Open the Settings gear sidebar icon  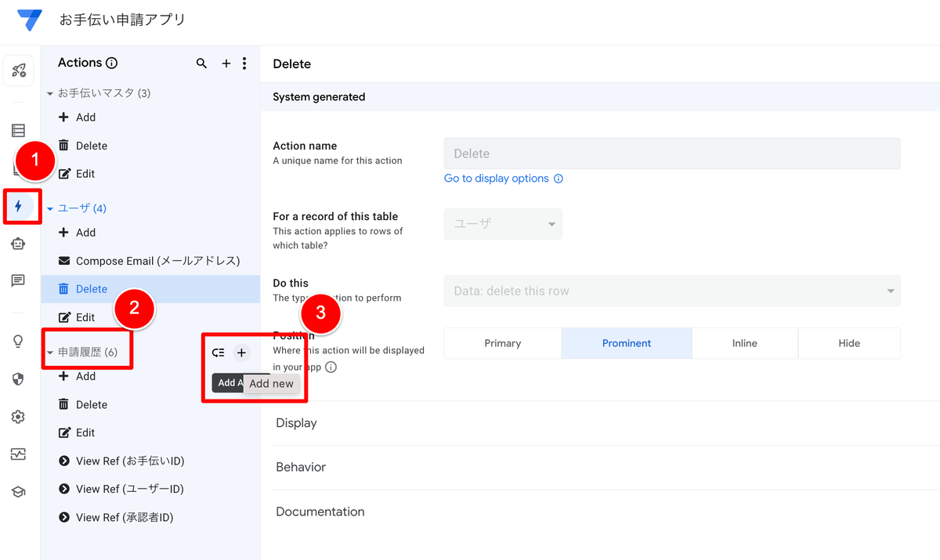coord(18,417)
